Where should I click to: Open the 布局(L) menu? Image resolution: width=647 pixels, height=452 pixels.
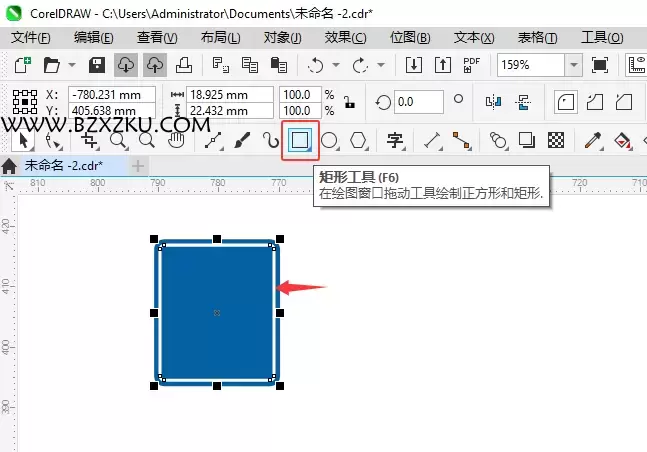click(x=220, y=38)
